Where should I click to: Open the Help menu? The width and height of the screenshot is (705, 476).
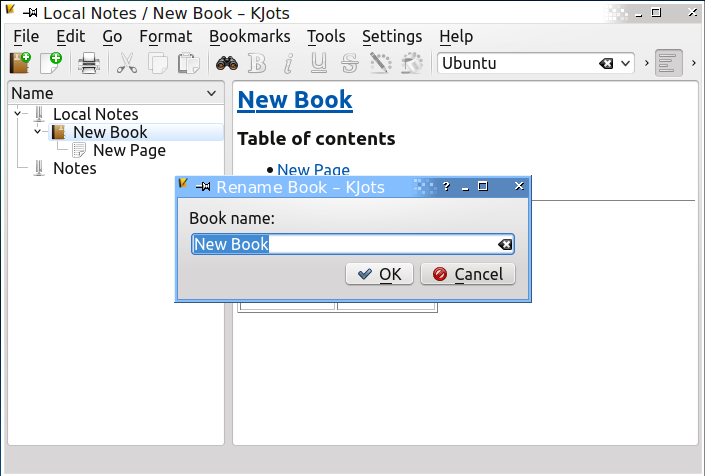[456, 36]
